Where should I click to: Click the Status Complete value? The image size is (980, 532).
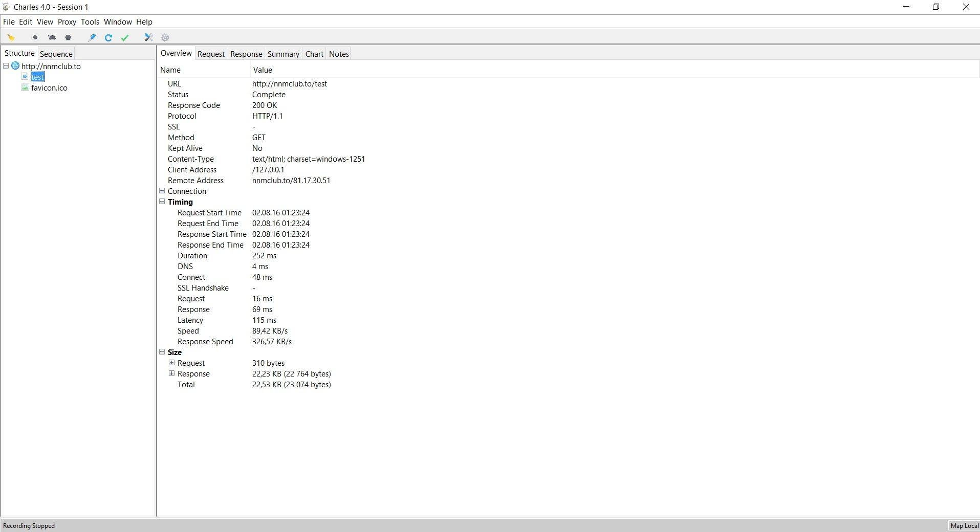pos(269,94)
